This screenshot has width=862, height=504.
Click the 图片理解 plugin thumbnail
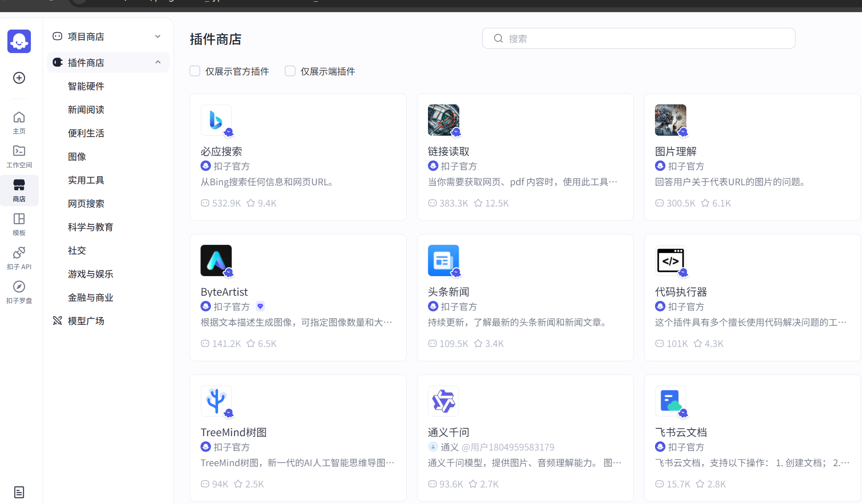[x=671, y=120]
